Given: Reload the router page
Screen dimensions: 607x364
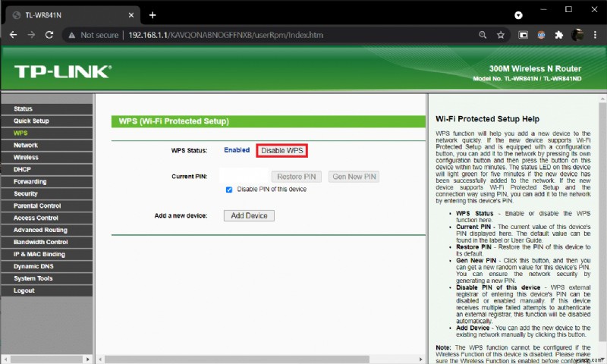Looking at the screenshot, I should pos(49,35).
